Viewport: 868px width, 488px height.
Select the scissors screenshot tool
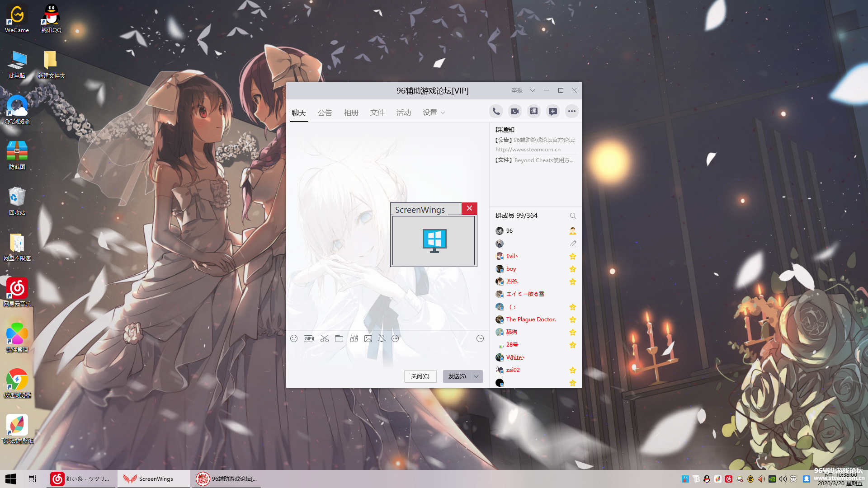click(325, 338)
